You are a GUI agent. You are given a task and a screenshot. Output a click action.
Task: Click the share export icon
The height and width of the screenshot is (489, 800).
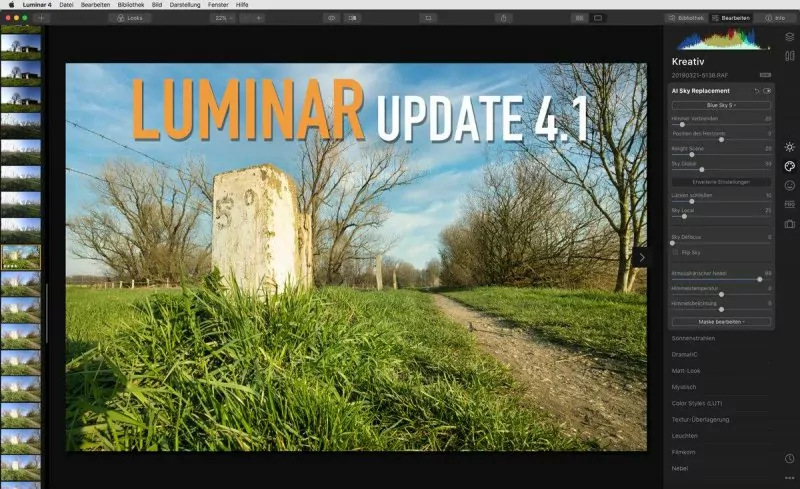(504, 18)
